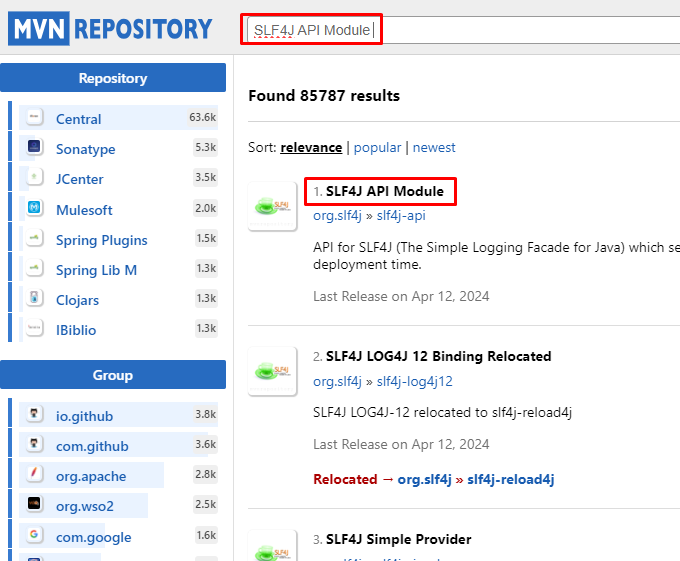680x561 pixels.
Task: Click the Found 85787 results heading
Action: tap(324, 95)
